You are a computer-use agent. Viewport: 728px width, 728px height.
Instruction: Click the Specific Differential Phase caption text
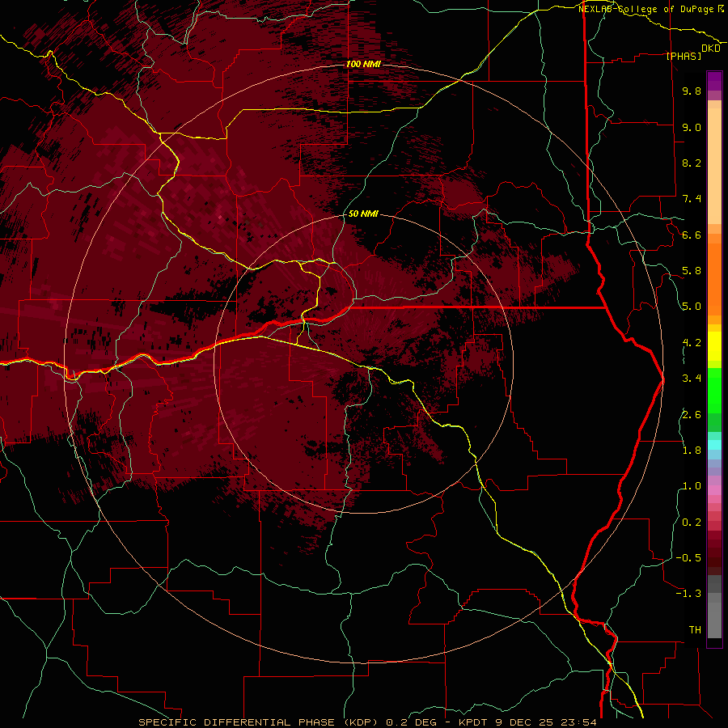tap(368, 722)
